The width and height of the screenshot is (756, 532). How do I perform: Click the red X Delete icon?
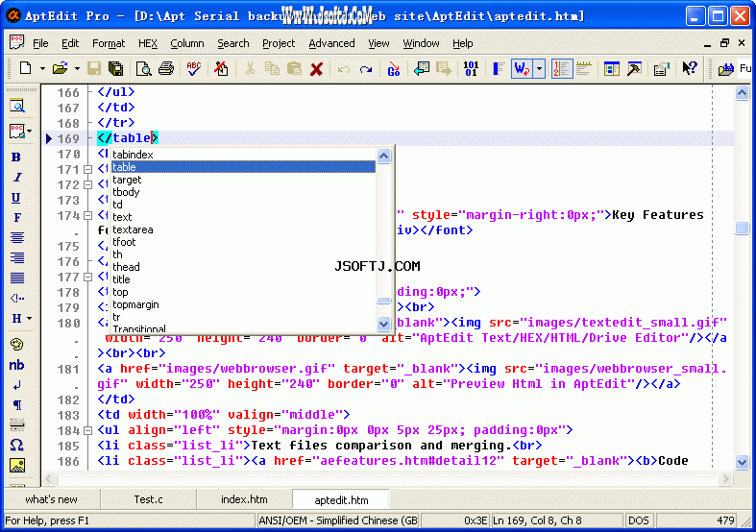coord(316,69)
